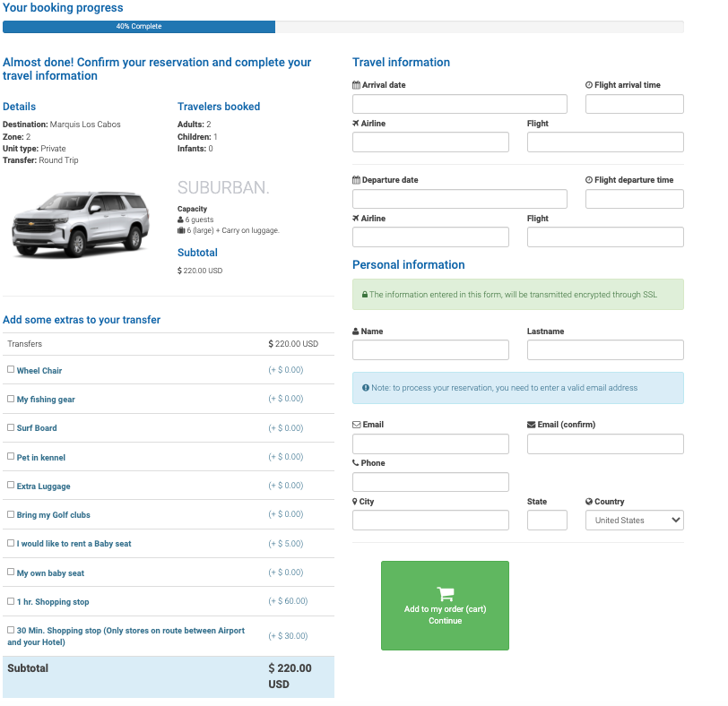Click the plane icon beside arrival Airline
Image resolution: width=728 pixels, height=706 pixels.
pos(357,124)
